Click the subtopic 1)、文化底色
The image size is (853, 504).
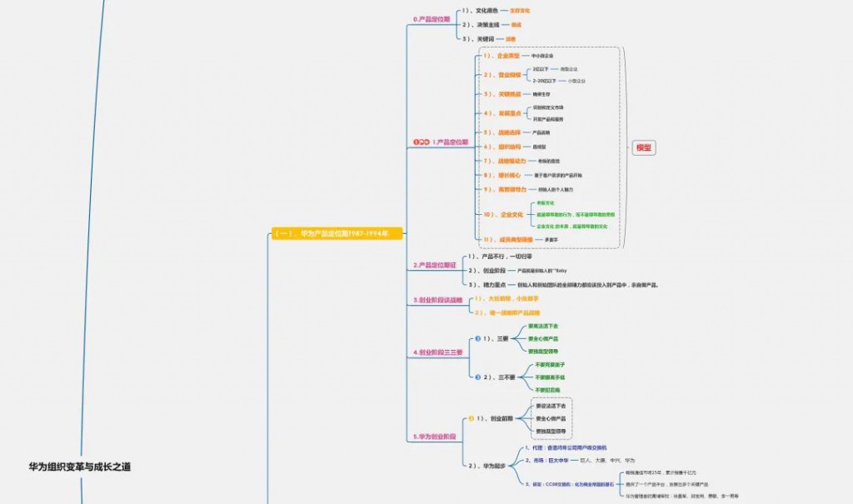point(480,10)
